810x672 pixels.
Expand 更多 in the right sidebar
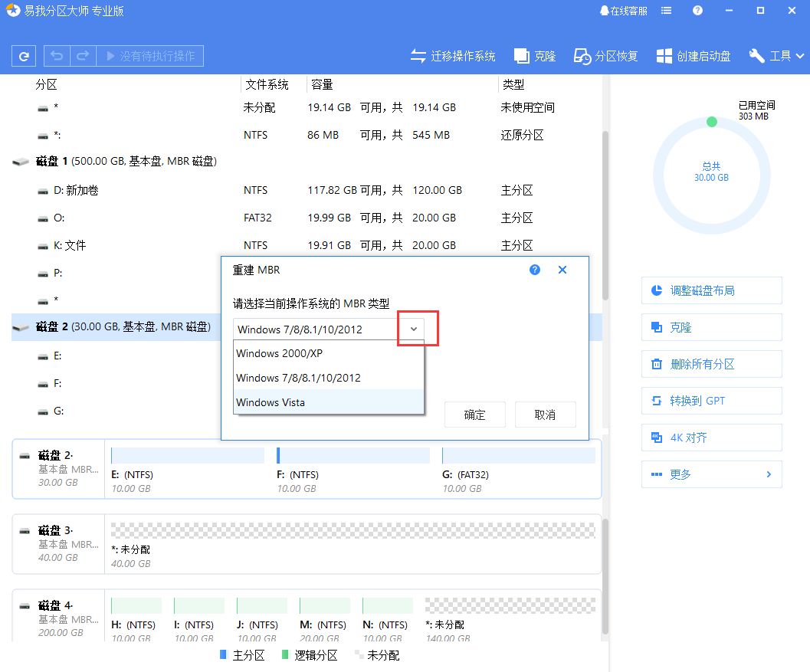pos(711,474)
